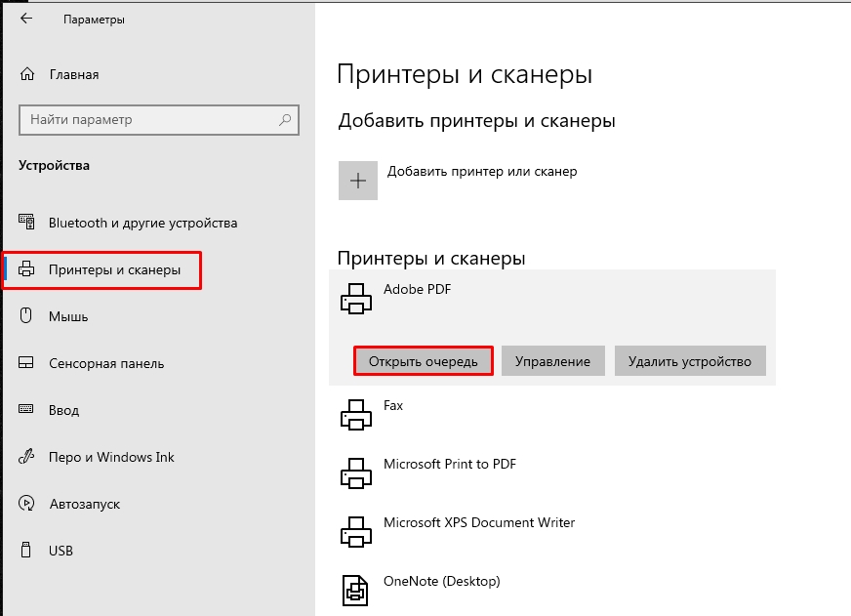Click the pen icon beside Перо и Windows Ink
This screenshot has height=616, width=851.
pos(26,457)
